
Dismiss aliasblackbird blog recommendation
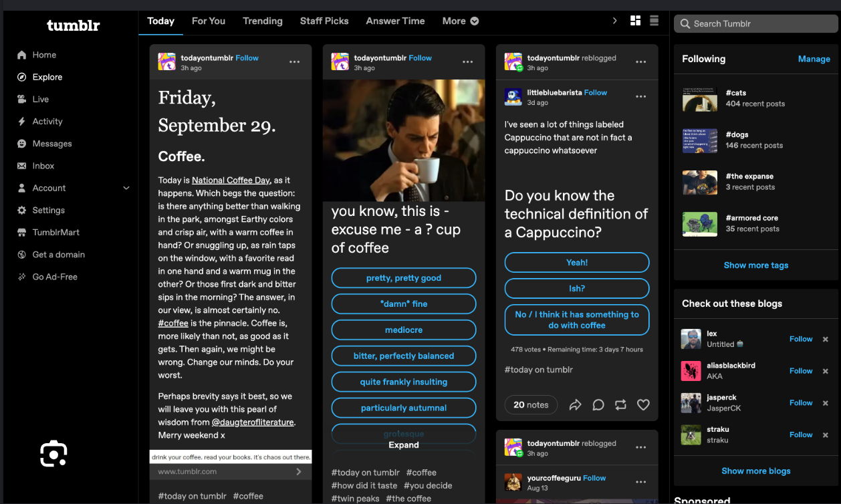[x=826, y=371]
